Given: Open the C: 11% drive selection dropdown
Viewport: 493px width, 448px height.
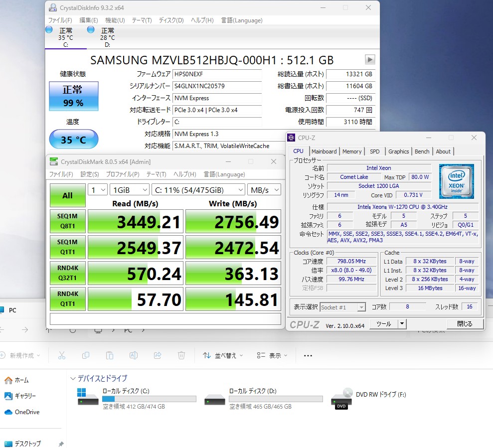Looking at the screenshot, I should pos(198,190).
